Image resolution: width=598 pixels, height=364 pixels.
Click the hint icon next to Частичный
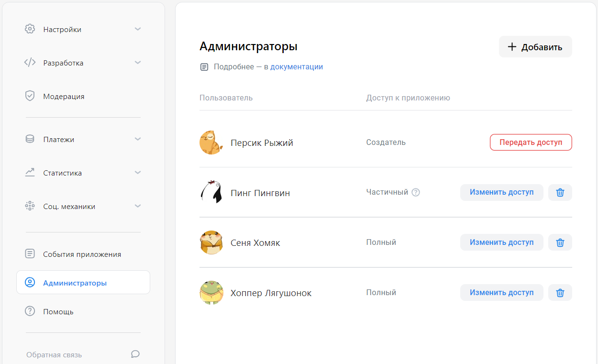(x=416, y=192)
